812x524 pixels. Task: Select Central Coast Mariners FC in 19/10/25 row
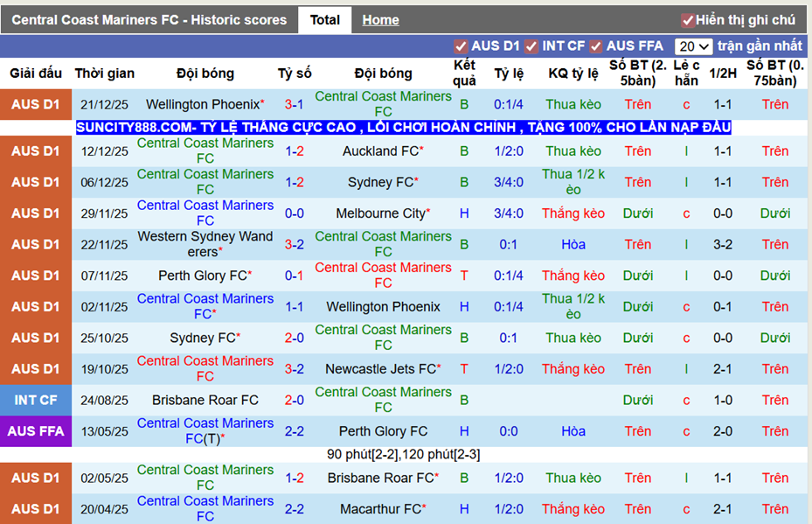tap(205, 368)
